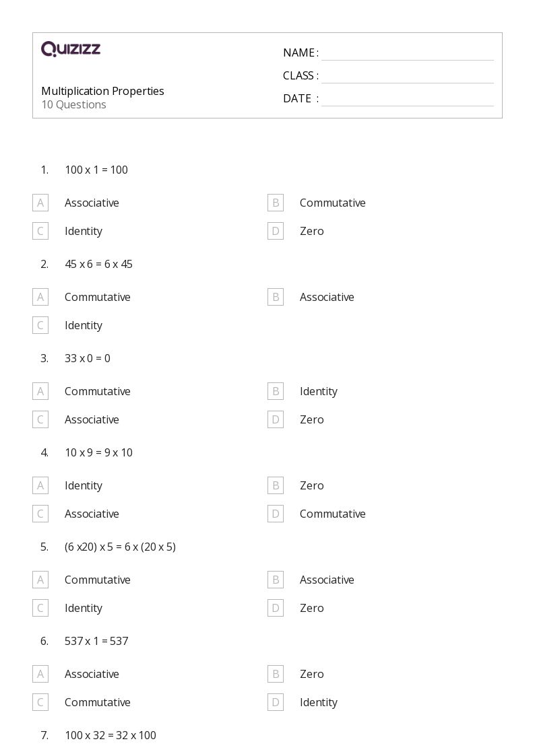Check box A Commutative for question 2
The height and width of the screenshot is (756, 535).
[40, 297]
